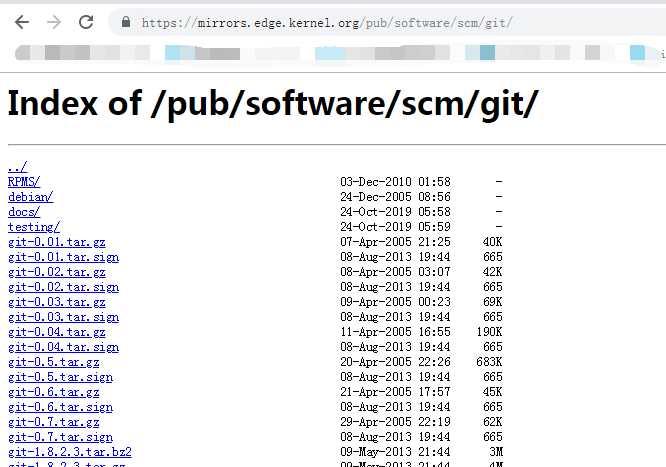Select the date 11-Apr-2005 16:55
666x467 pixels.
click(x=395, y=332)
